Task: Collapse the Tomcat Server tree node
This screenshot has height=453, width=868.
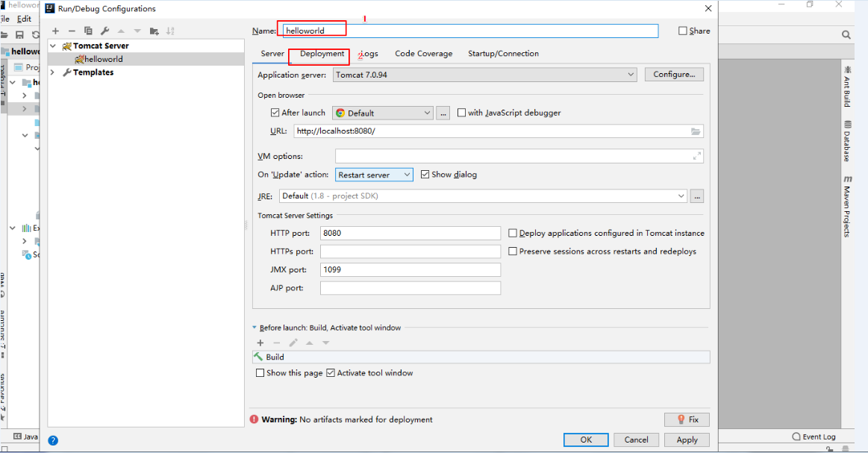Action: click(x=53, y=46)
